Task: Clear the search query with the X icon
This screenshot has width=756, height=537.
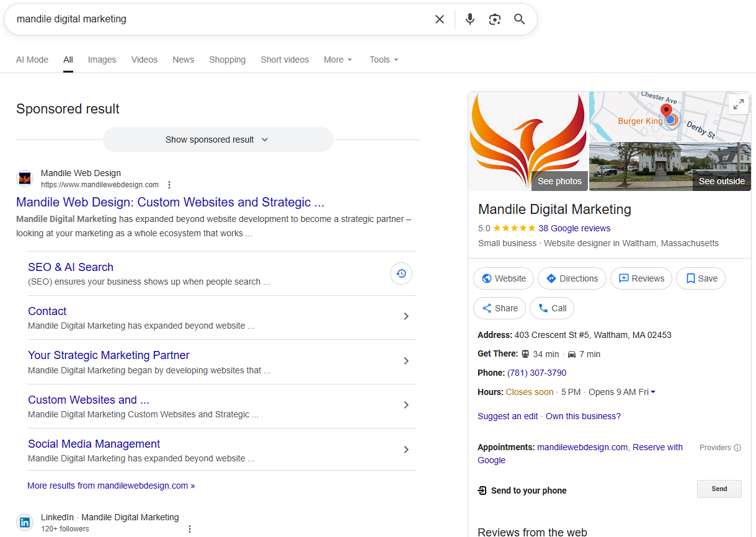Action: [x=440, y=19]
